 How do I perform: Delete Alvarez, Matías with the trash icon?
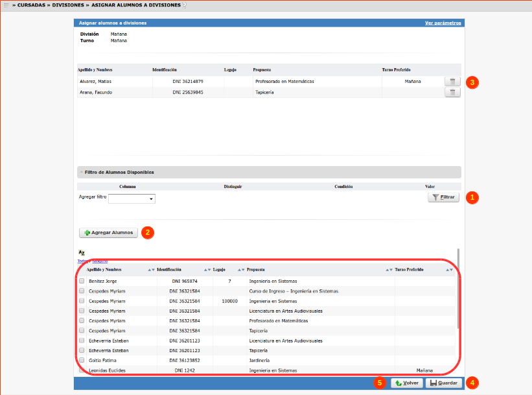click(x=452, y=82)
